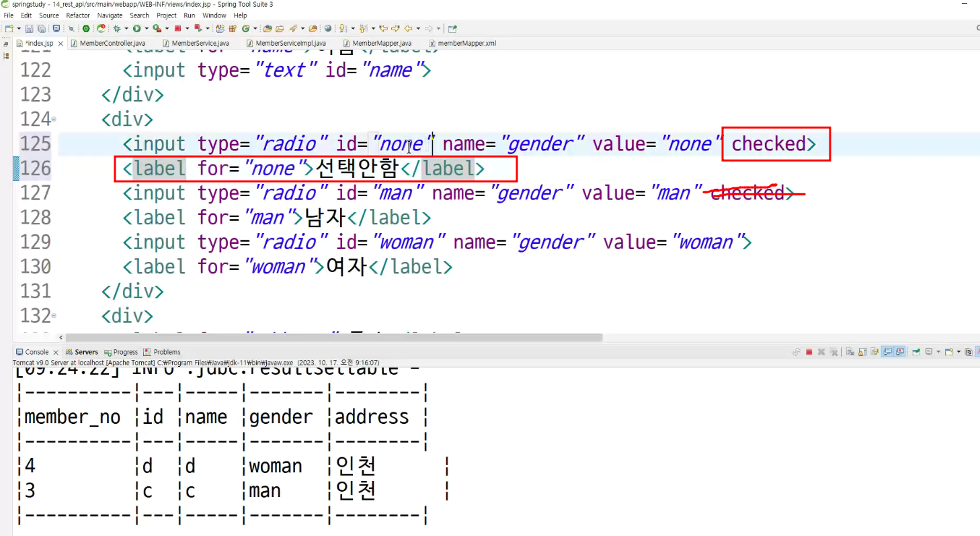Click the green Boot Dashboard power icon
This screenshot has height=536, width=980.
(86, 28)
